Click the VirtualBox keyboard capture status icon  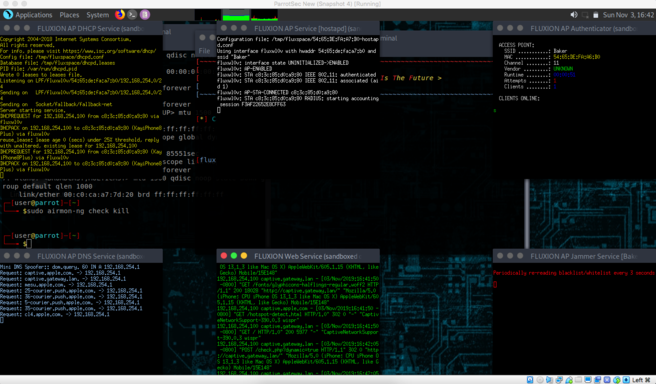point(626,380)
